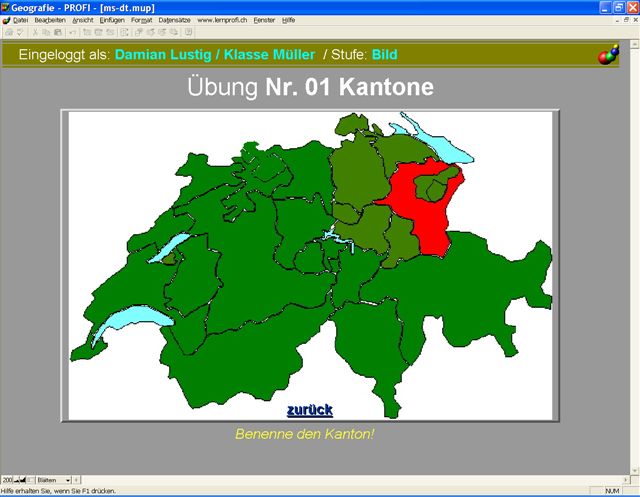Click the zurück link below the map

[309, 410]
